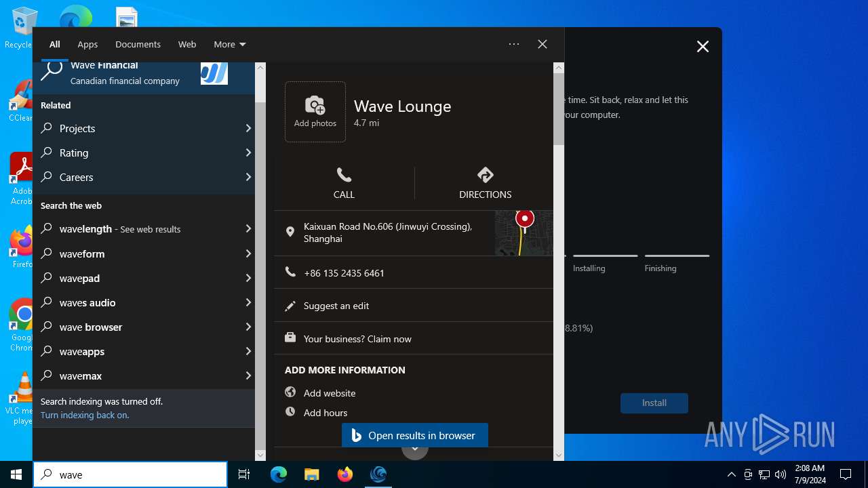
Task: Click the preview pane scrollbar thumb
Action: [x=559, y=109]
